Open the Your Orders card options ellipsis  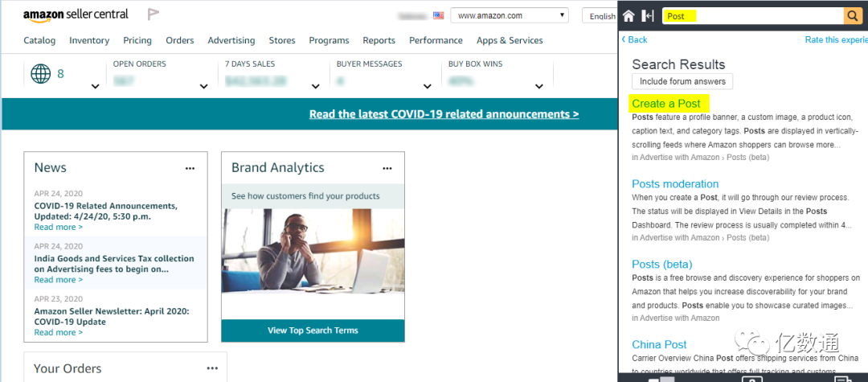(x=212, y=368)
